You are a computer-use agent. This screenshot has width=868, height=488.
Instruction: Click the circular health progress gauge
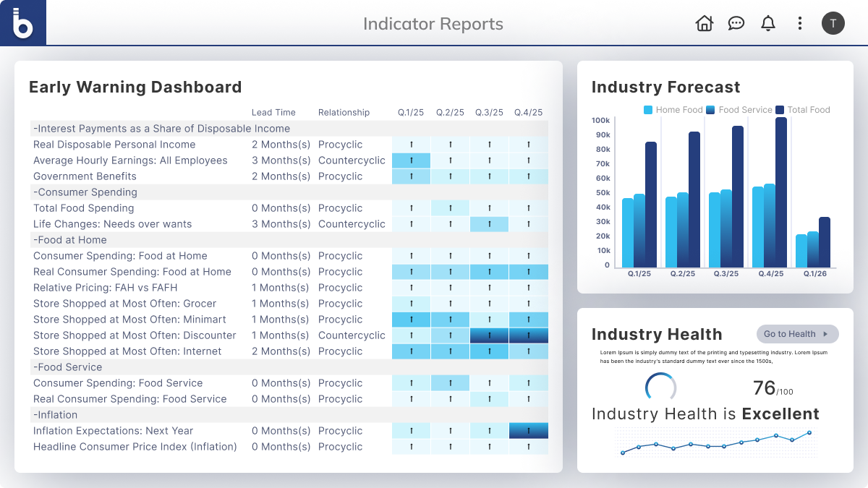click(660, 388)
